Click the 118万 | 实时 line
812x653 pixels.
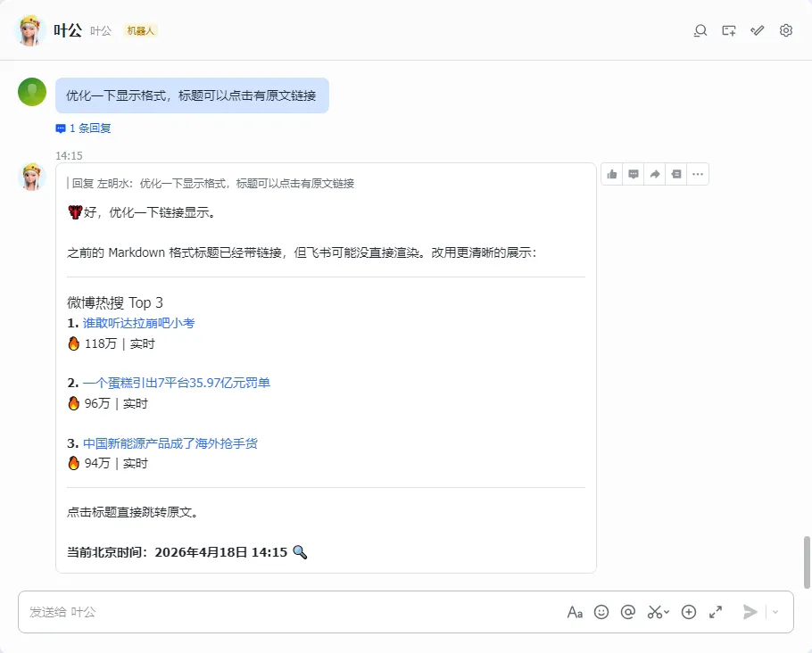[x=112, y=343]
